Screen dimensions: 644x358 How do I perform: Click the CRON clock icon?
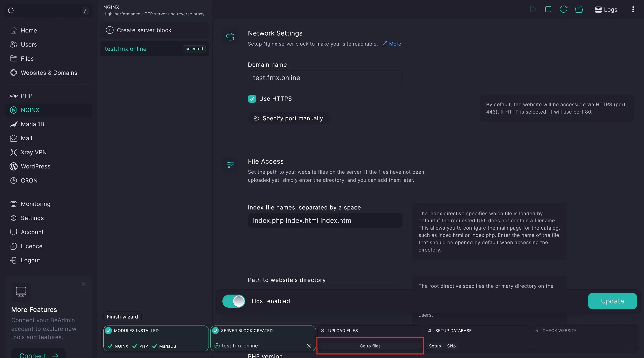(14, 181)
